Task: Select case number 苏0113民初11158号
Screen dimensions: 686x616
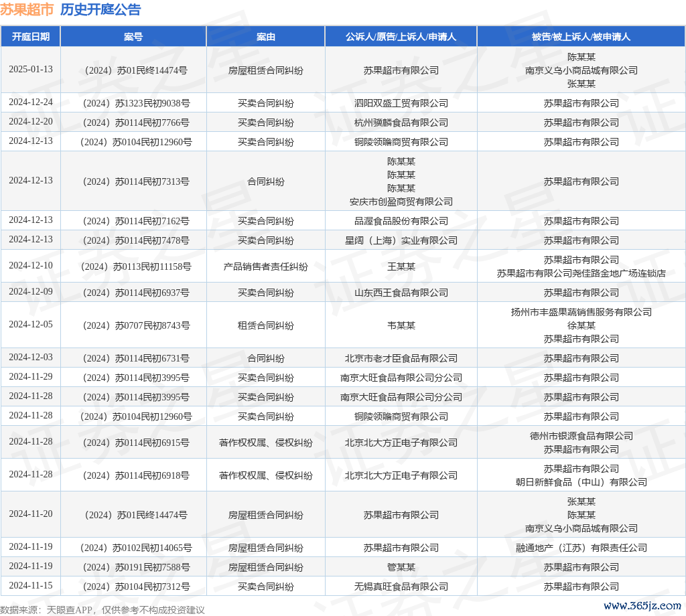Action: click(x=136, y=266)
